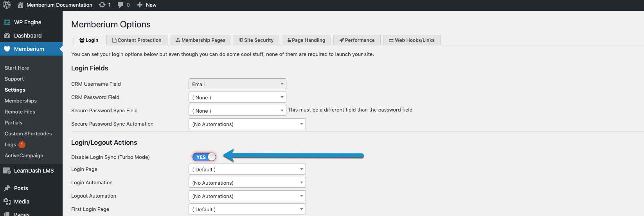Open the Memberships submenu link
Screen dimensions: 644x216
(x=21, y=101)
